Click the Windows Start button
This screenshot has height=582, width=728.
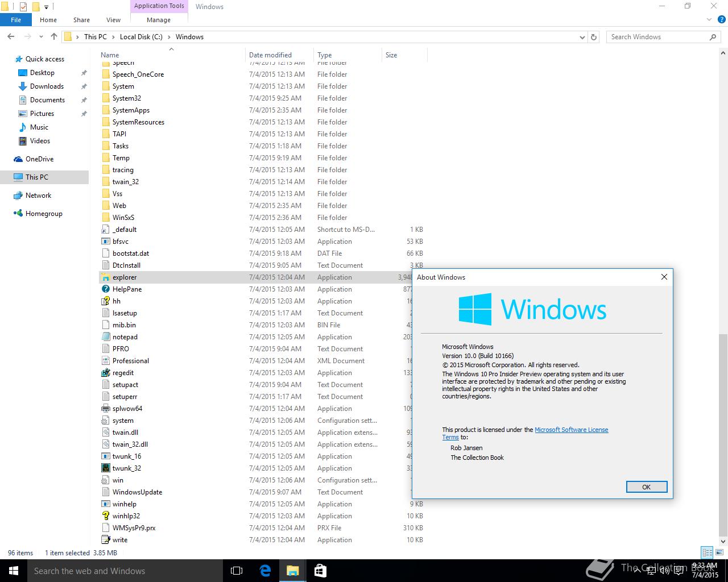[x=14, y=571]
